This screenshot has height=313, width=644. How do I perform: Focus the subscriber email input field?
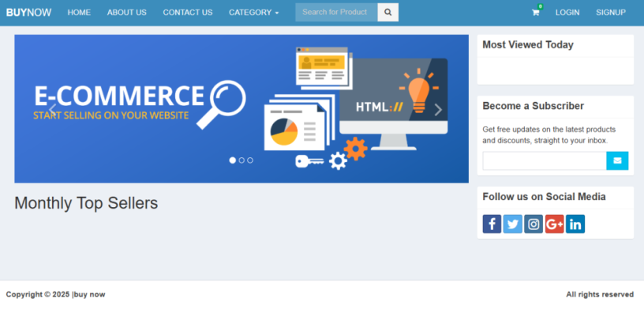point(545,160)
